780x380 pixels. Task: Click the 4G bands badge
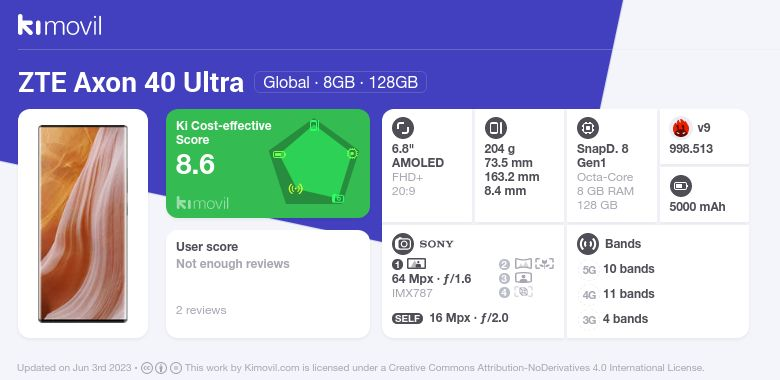coord(589,294)
